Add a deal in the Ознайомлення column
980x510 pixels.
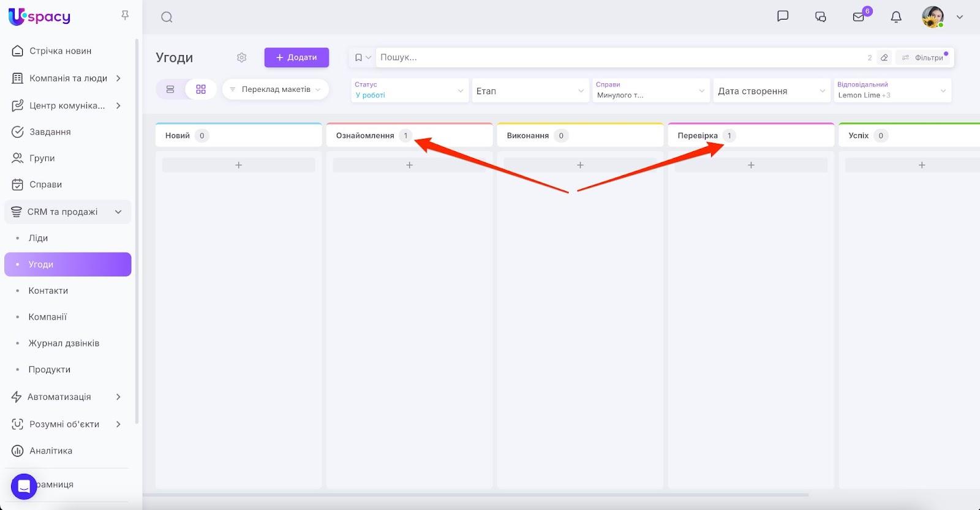(x=409, y=165)
